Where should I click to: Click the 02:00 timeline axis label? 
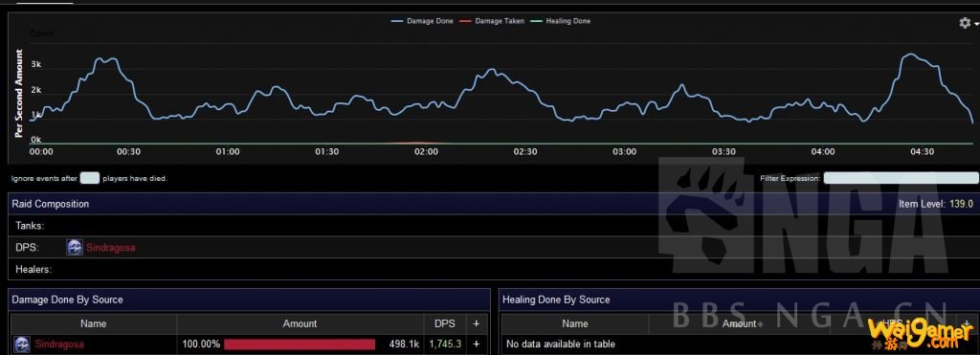point(426,152)
